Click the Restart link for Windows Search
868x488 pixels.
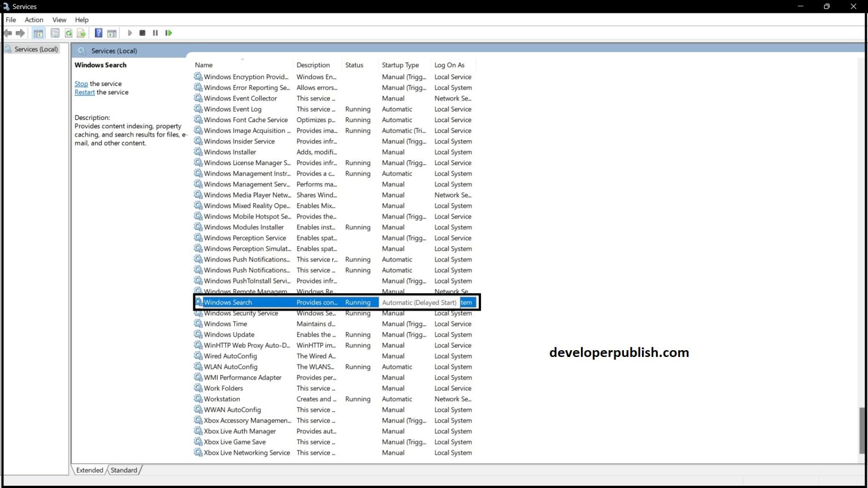pyautogui.click(x=84, y=92)
